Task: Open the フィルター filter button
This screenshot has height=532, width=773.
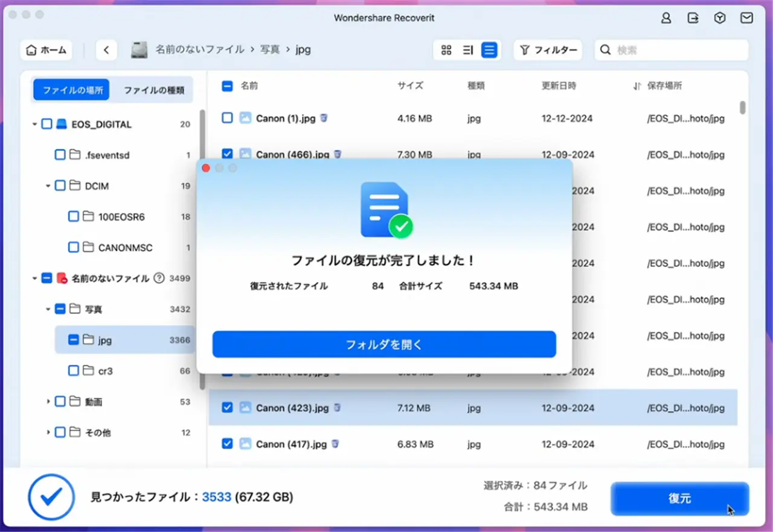Action: pyautogui.click(x=548, y=50)
